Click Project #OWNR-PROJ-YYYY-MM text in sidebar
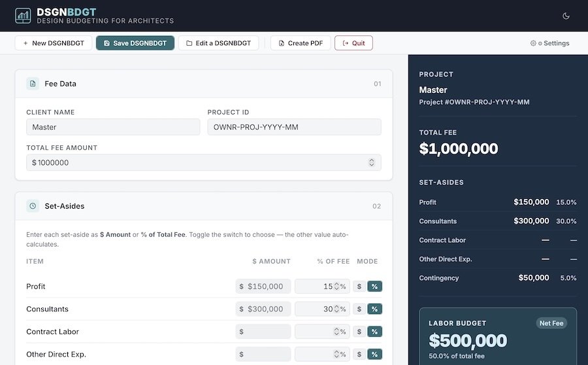Screen dimensions: 588x365 point(474,102)
